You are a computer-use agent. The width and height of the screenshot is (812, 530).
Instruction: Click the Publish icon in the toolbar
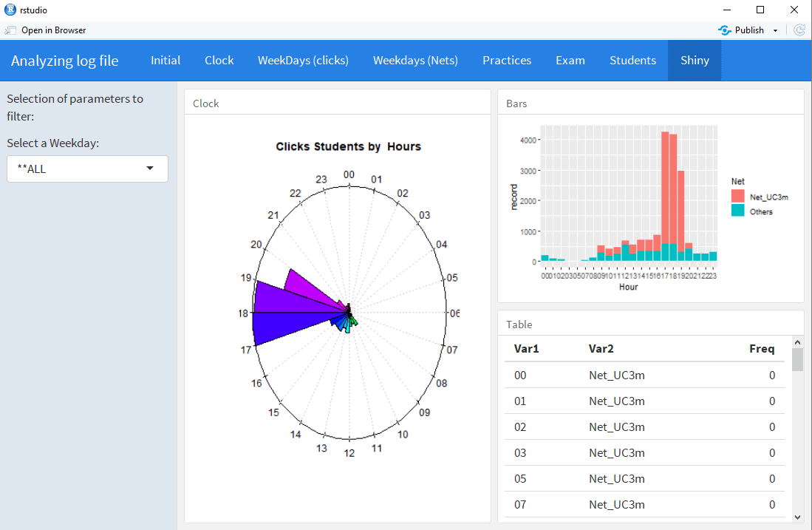723,30
